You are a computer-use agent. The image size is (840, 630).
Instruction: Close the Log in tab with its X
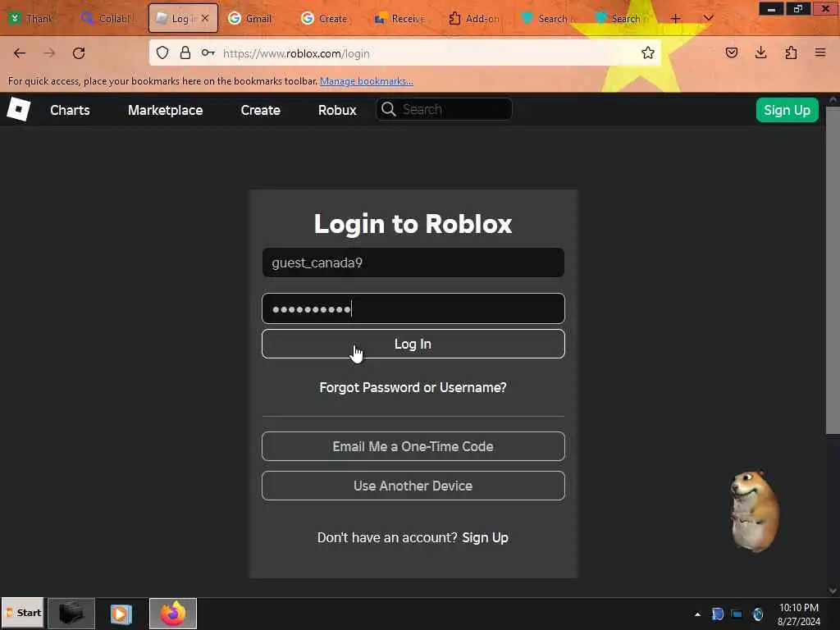point(205,18)
